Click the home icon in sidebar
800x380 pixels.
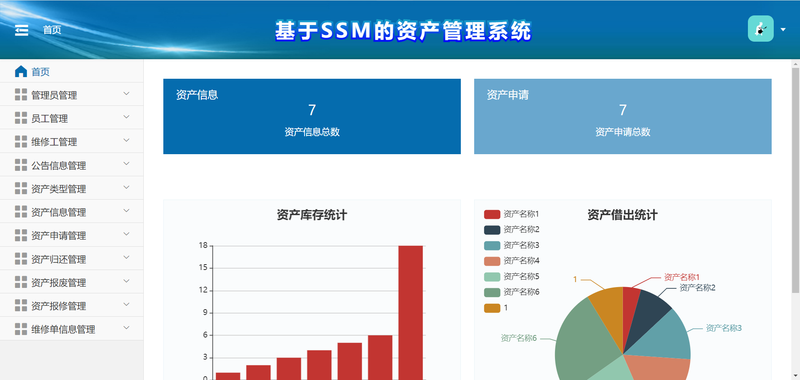tap(21, 71)
